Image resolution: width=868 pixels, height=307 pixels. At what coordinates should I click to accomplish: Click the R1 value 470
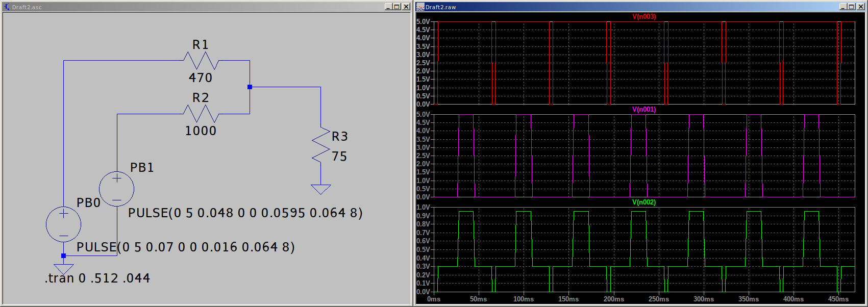click(x=201, y=78)
